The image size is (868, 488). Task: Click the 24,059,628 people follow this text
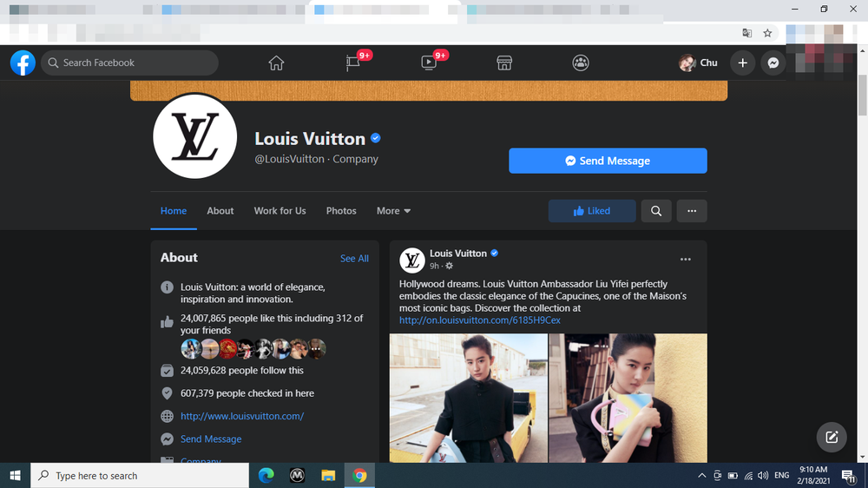pos(242,370)
